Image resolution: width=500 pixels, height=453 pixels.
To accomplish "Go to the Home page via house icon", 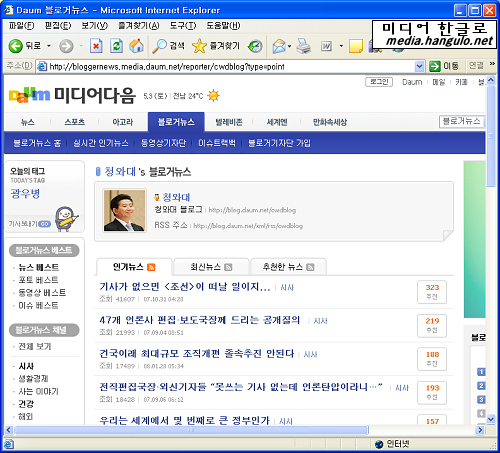I will coord(136,46).
